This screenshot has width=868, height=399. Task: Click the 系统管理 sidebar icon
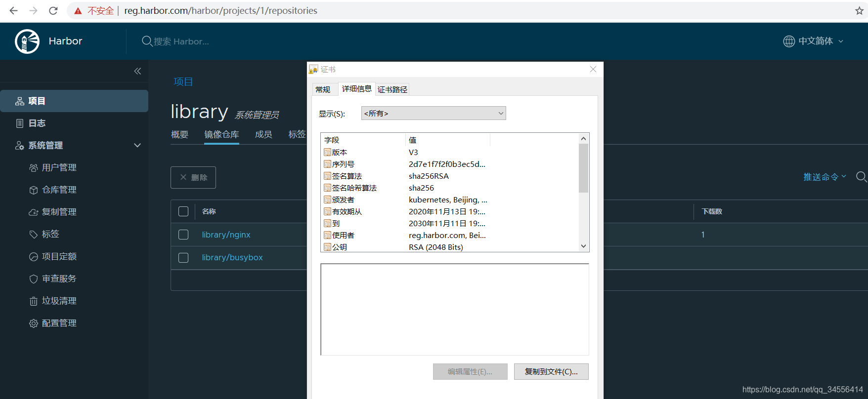(20, 146)
